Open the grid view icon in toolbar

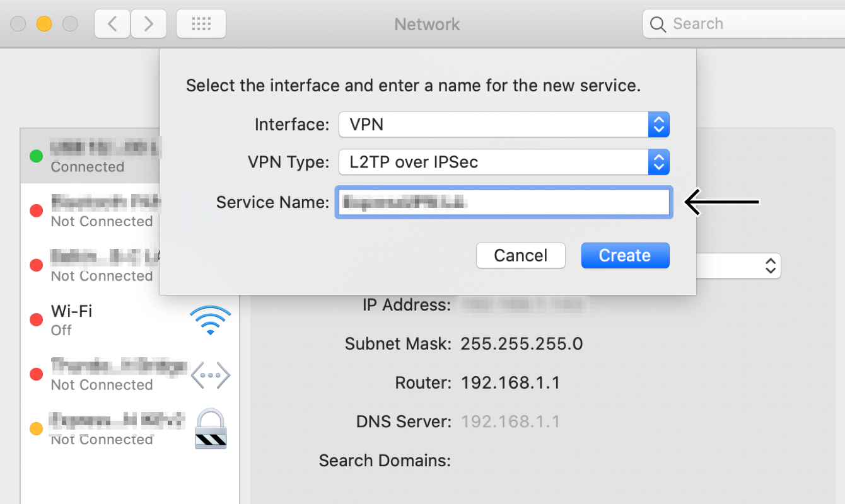[201, 23]
